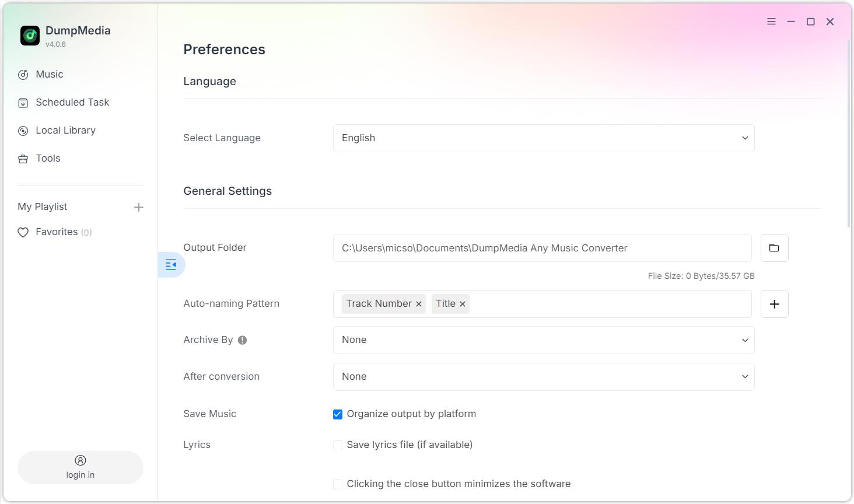Remove the Title naming tag
This screenshot has width=854, height=504.
(462, 303)
